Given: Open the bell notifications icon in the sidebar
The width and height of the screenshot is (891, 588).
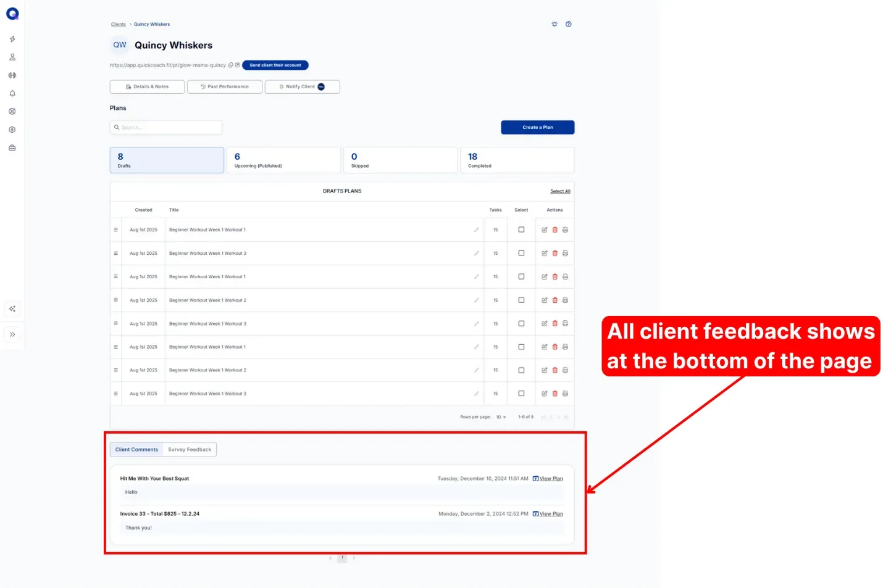Looking at the screenshot, I should click(12, 94).
